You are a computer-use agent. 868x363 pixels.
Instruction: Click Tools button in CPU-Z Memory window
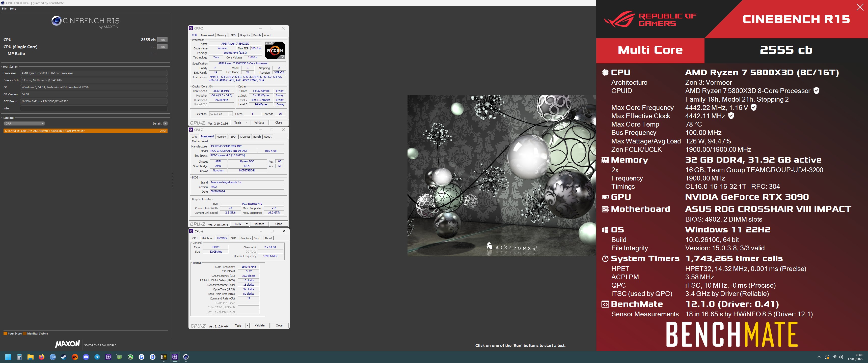coord(238,326)
